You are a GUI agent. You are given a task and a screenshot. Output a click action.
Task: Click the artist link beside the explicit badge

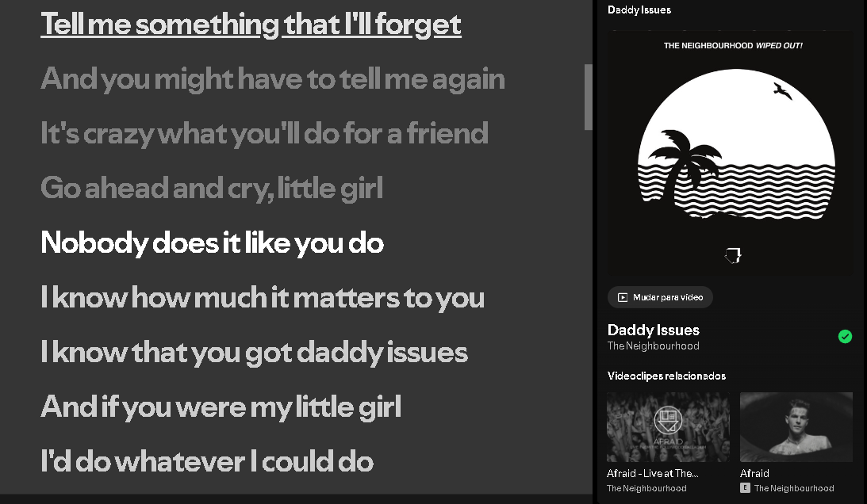tap(794, 488)
